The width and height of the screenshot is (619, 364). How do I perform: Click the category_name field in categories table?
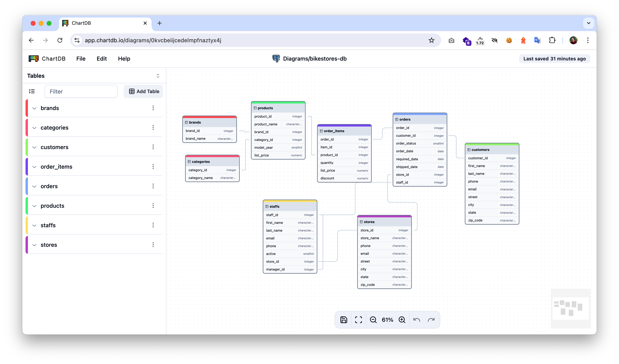point(212,178)
